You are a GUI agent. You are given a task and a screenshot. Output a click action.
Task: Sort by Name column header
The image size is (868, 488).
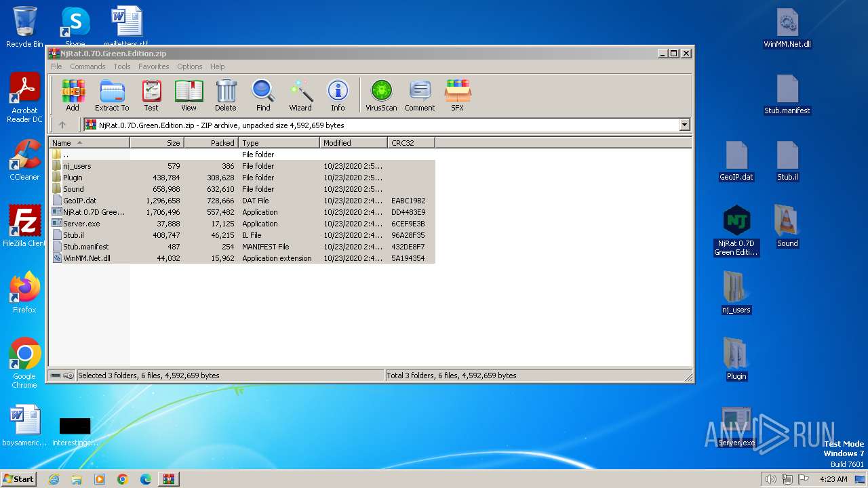[x=90, y=143]
